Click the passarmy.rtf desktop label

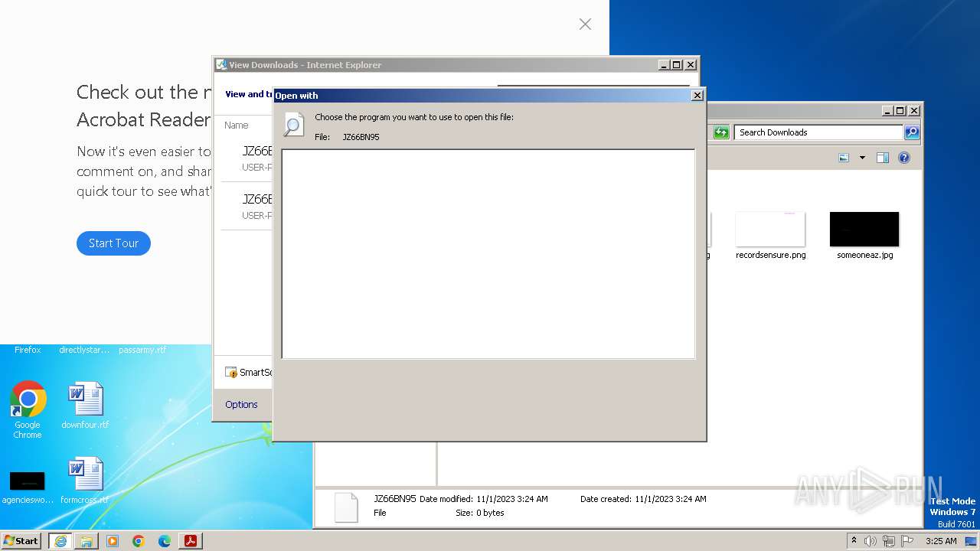(142, 350)
